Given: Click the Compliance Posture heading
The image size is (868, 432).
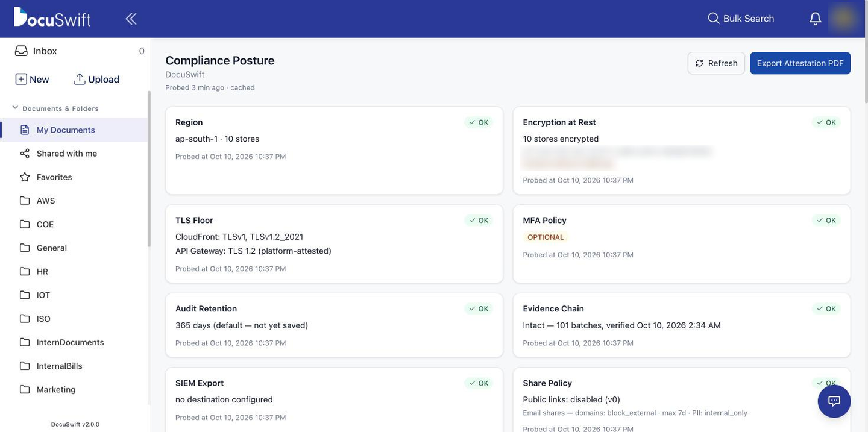Looking at the screenshot, I should pos(220,60).
